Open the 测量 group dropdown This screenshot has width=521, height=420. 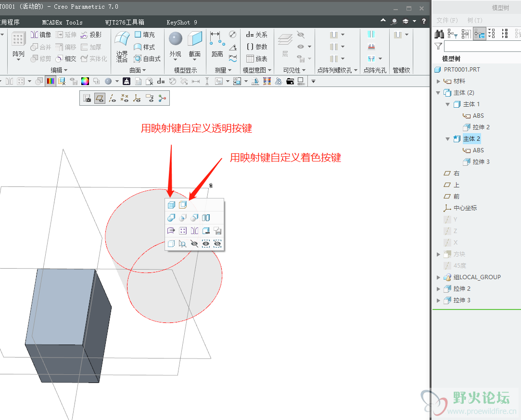coord(223,70)
